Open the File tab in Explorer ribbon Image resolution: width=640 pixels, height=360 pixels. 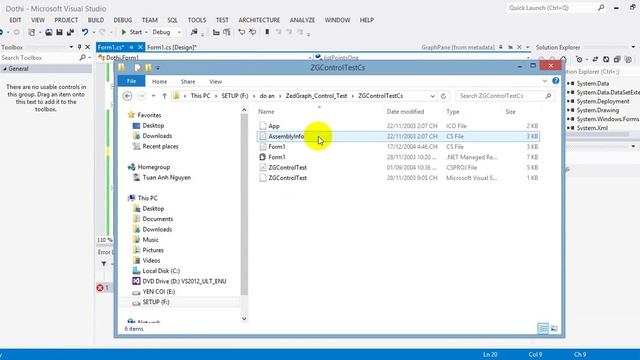click(x=131, y=81)
